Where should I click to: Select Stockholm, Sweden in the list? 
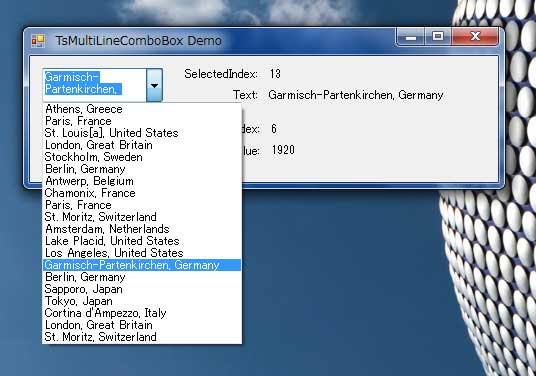click(142, 157)
